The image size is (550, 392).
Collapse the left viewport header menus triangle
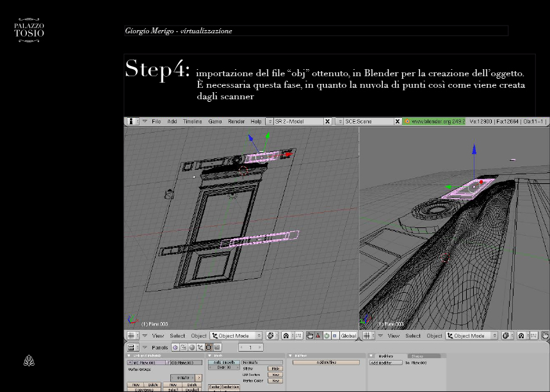pos(145,336)
